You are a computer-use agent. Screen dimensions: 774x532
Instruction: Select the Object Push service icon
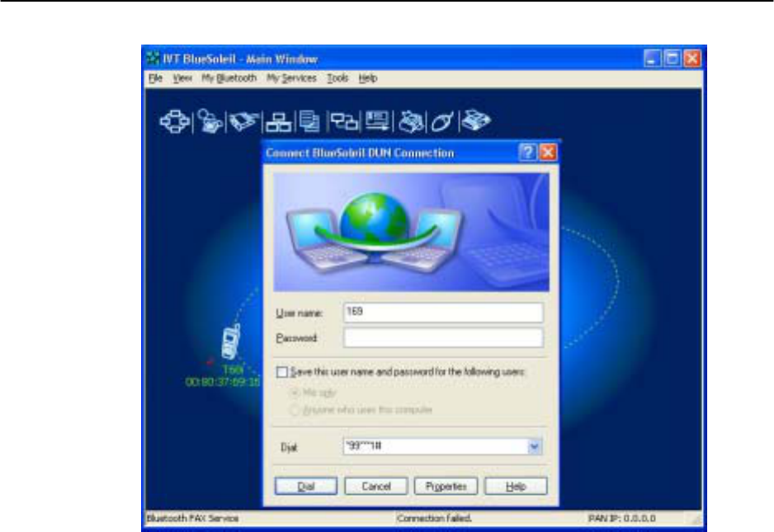pyautogui.click(x=378, y=121)
